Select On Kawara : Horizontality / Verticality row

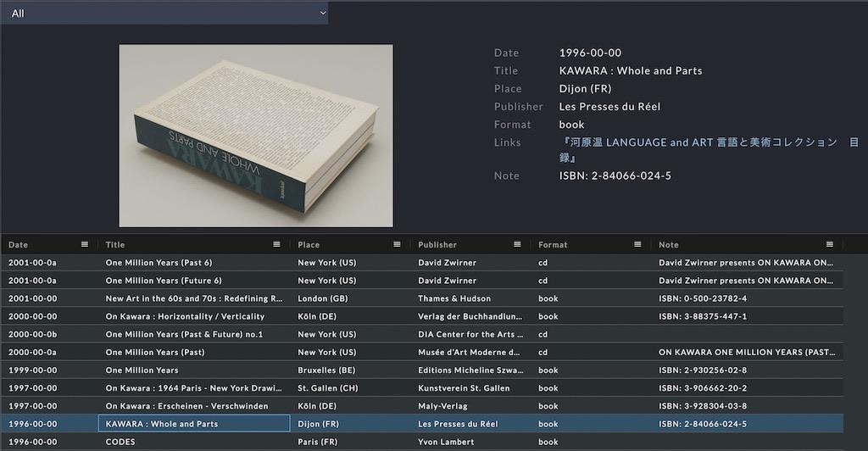click(x=185, y=316)
